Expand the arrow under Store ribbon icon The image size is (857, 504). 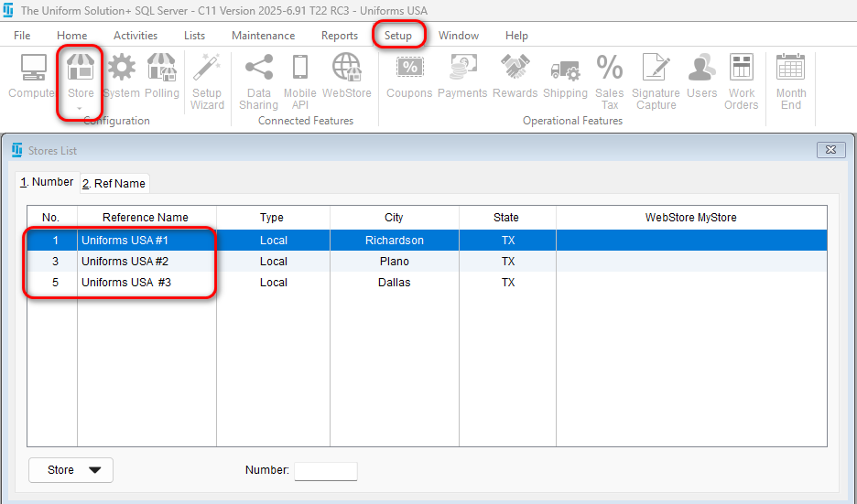point(81,109)
